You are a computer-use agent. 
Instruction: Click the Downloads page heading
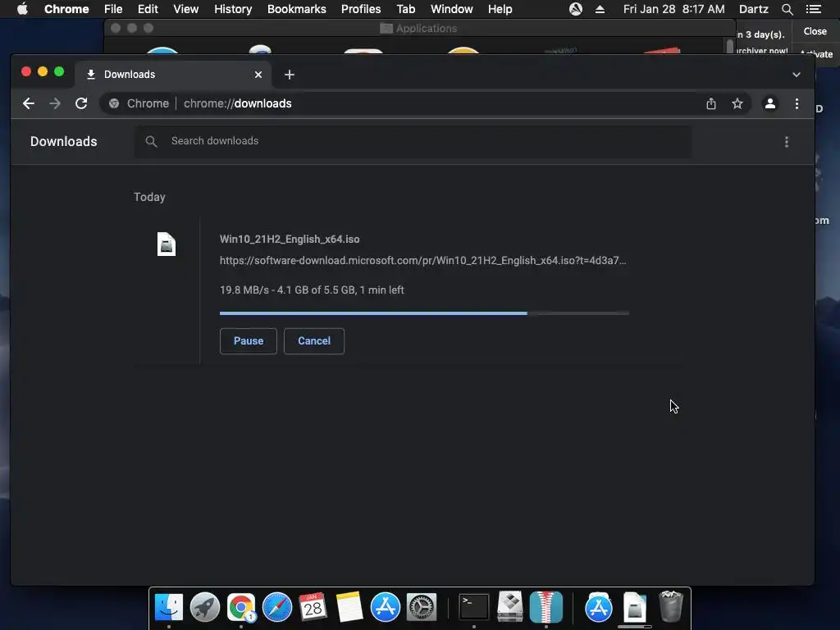(x=64, y=141)
